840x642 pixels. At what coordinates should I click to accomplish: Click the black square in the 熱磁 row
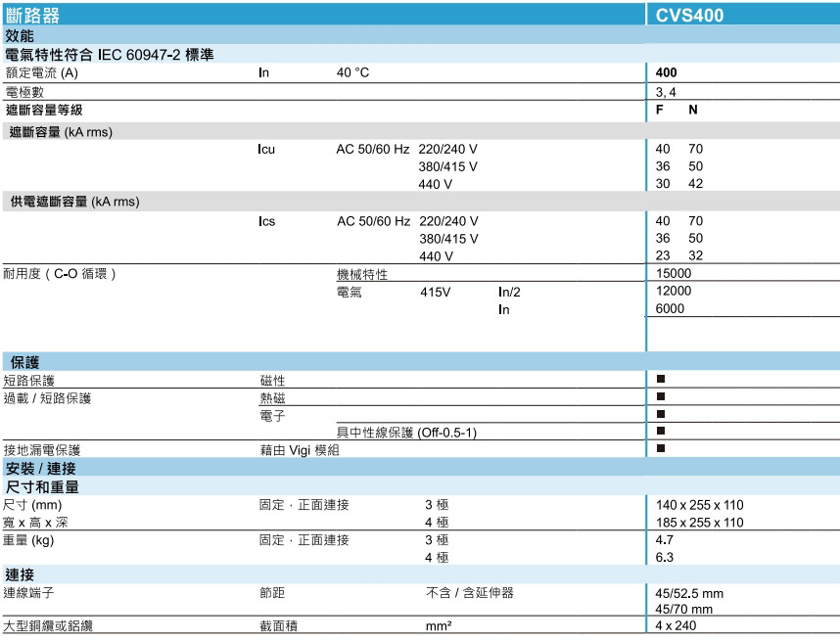661,396
